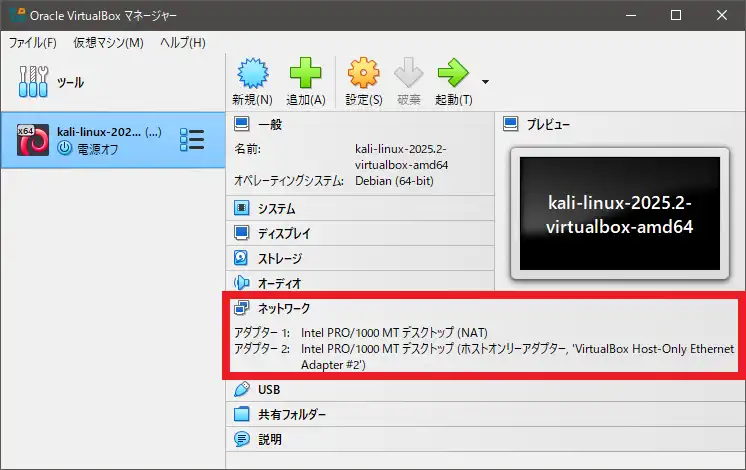Minimize the VirtualBox マネージャー window
The image size is (746, 470).
[x=631, y=15]
